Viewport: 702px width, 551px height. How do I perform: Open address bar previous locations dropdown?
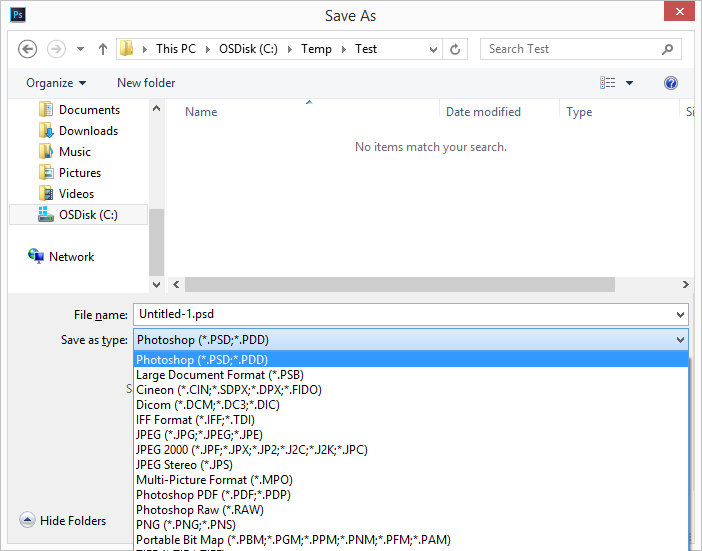pyautogui.click(x=433, y=49)
